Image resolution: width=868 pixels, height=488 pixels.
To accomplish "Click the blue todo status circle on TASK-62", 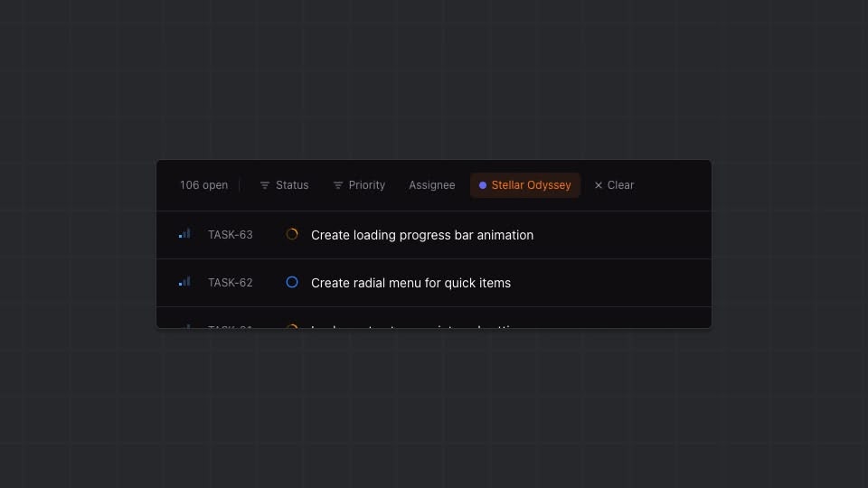I will tap(292, 282).
